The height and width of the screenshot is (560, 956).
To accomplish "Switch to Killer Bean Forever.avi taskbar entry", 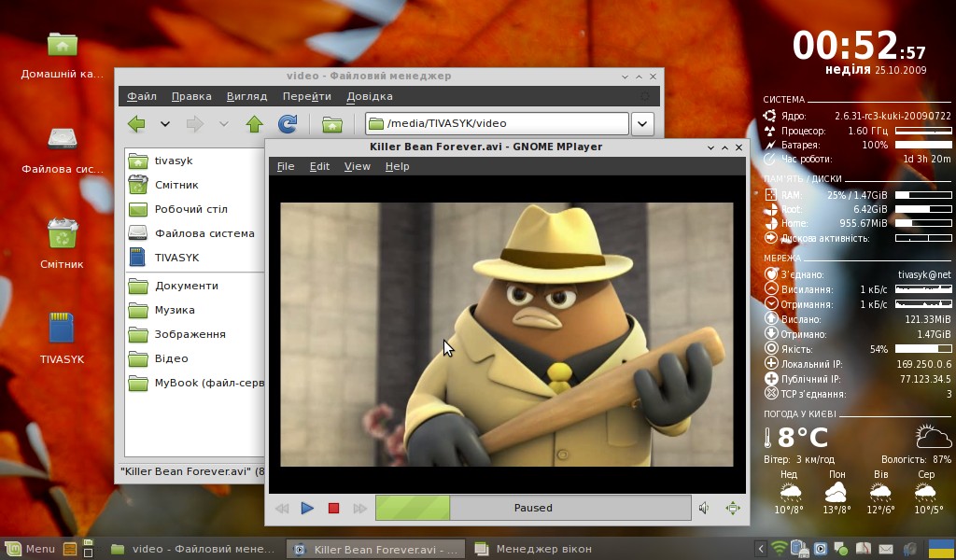I will pyautogui.click(x=375, y=549).
